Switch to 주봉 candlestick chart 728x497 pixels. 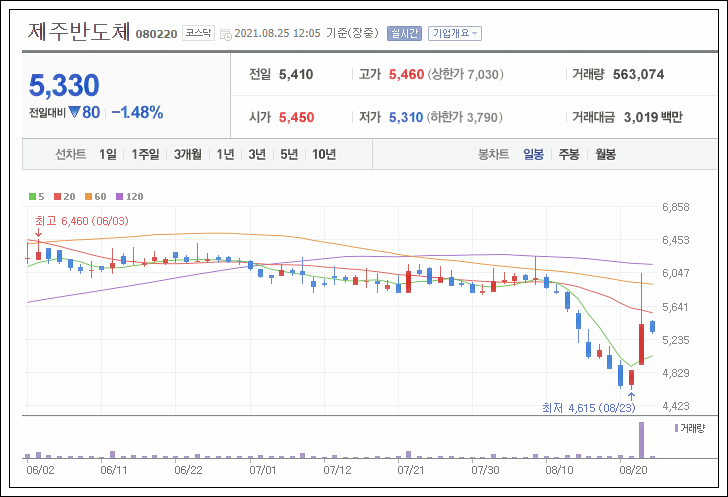[569, 154]
